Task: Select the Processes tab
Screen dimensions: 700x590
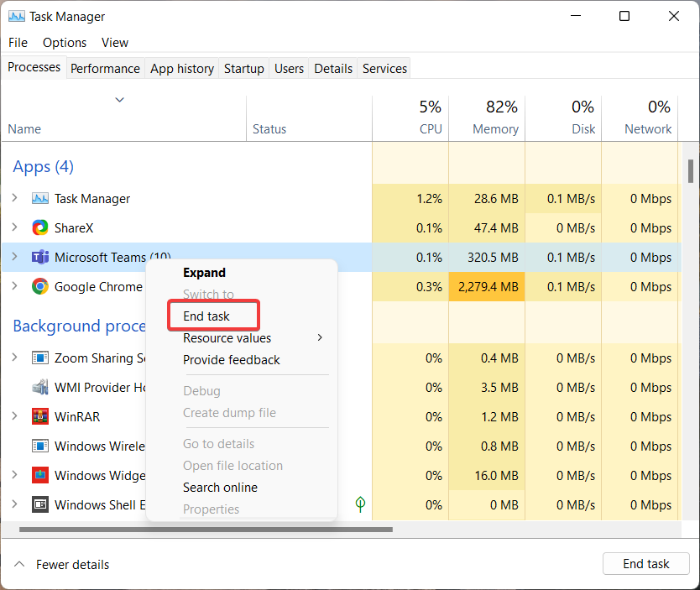Action: 34,67
